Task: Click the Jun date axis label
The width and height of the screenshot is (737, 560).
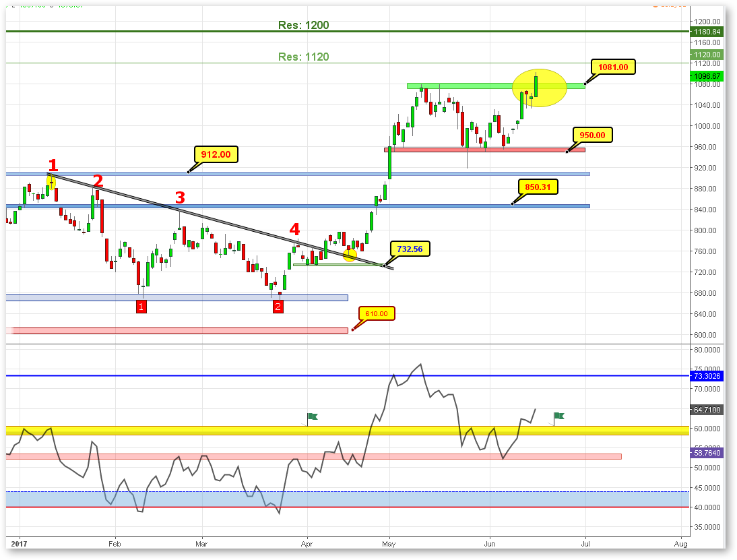Action: click(x=490, y=544)
